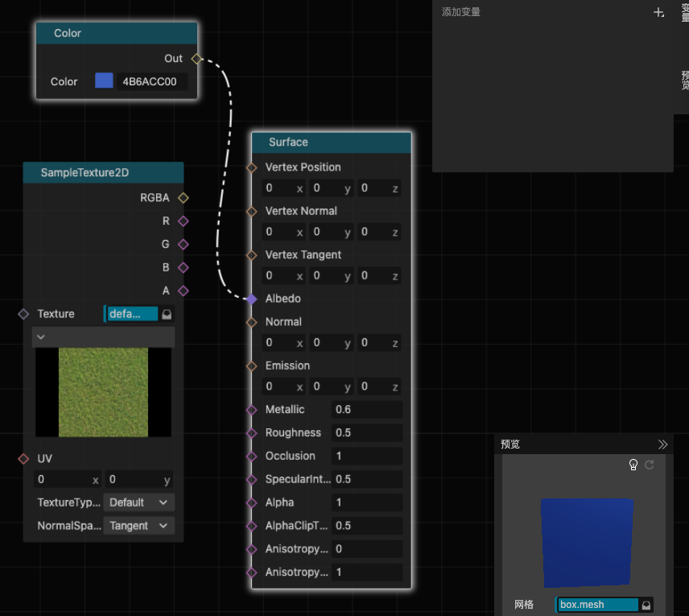Click the Emission input port
Screen dimensions: 689x616
(251, 366)
